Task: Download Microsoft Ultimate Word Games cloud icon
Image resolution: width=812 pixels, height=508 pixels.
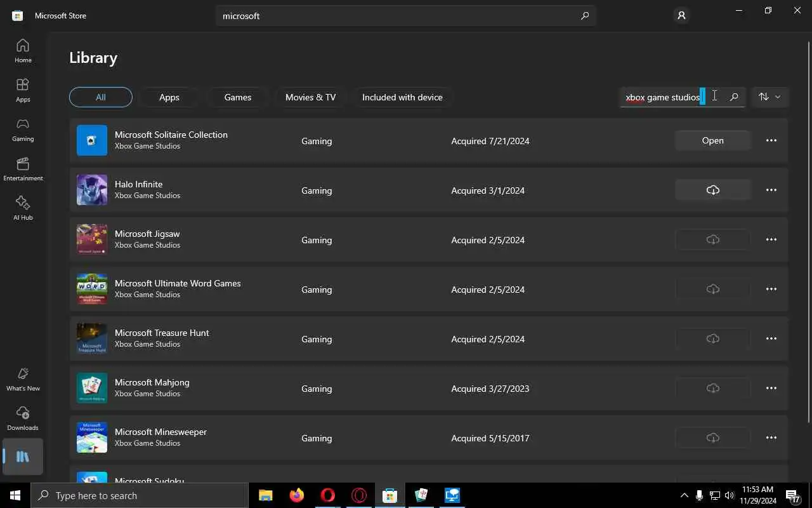Action: 713,289
